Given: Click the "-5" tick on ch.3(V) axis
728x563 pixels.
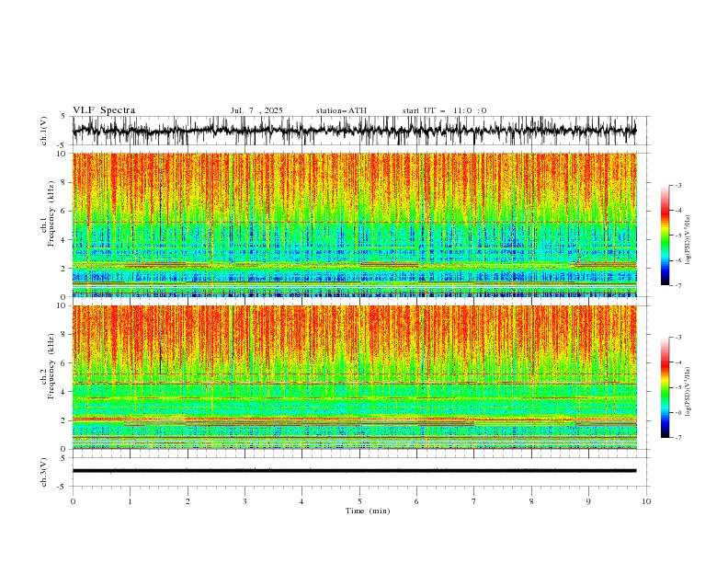Looking at the screenshot, I should pos(63,487).
